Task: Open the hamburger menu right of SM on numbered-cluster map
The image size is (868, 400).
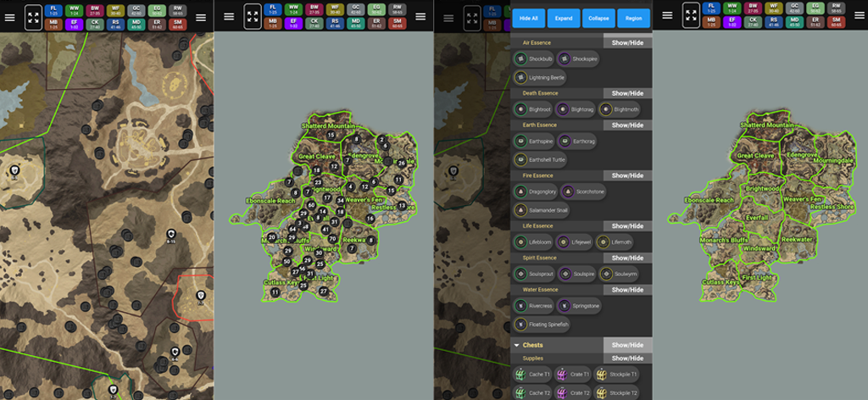Action: pos(420,16)
